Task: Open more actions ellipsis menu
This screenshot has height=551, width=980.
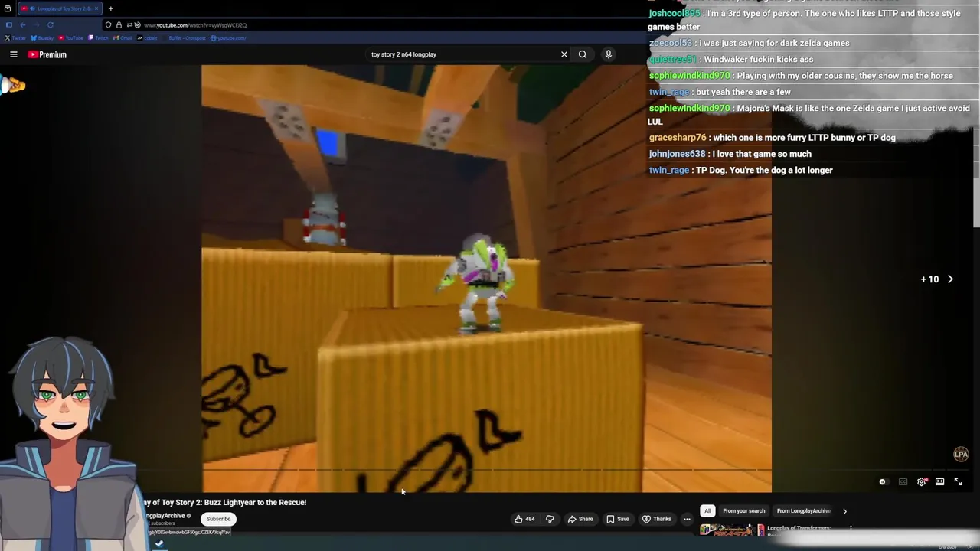Action: pyautogui.click(x=687, y=519)
